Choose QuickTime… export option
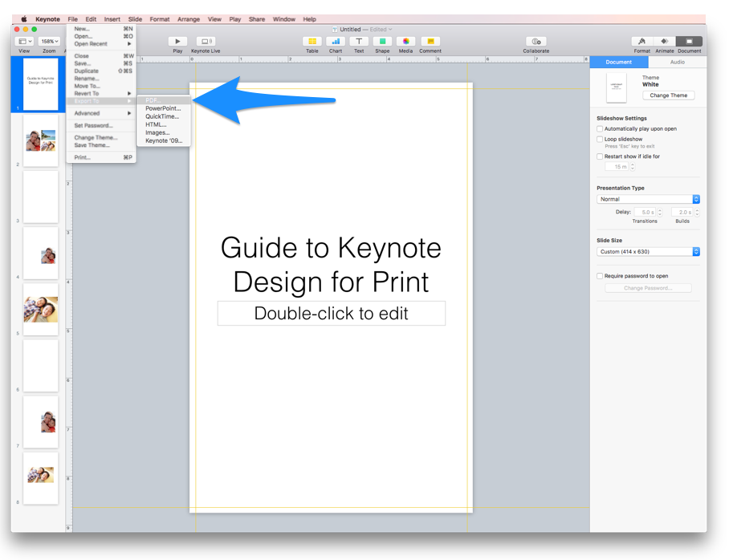The image size is (729, 560). tap(164, 116)
